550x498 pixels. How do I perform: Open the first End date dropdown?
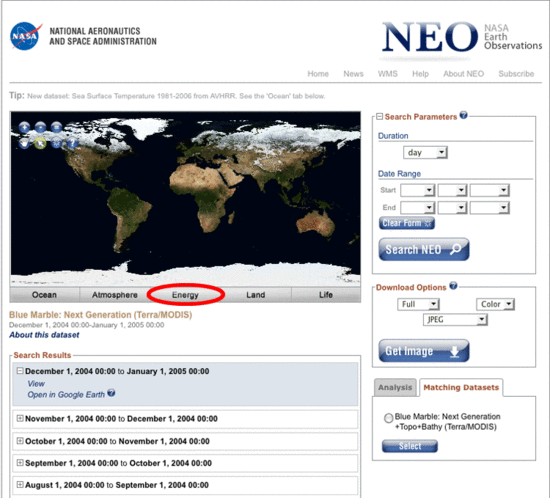click(x=418, y=208)
